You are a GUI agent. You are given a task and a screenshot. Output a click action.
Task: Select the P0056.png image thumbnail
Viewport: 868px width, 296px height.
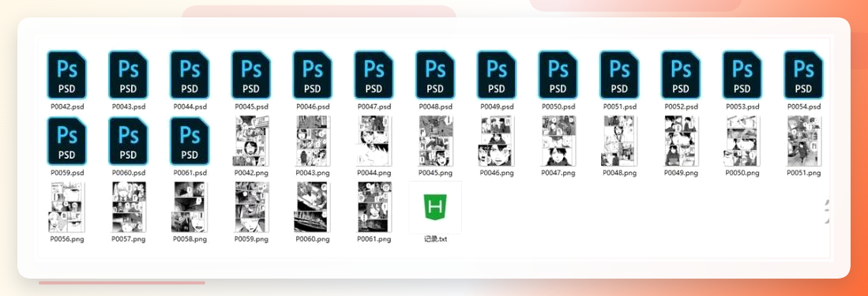click(x=67, y=207)
